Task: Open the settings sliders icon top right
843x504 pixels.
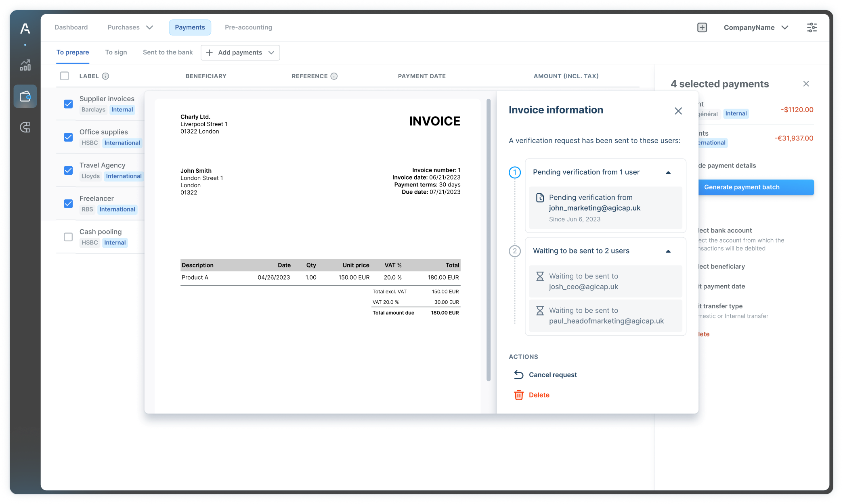Action: [x=812, y=27]
